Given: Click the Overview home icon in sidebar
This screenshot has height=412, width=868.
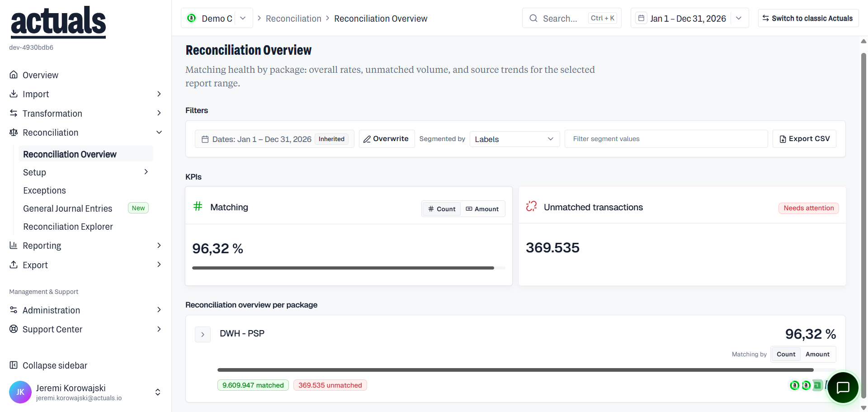Looking at the screenshot, I should tap(14, 75).
